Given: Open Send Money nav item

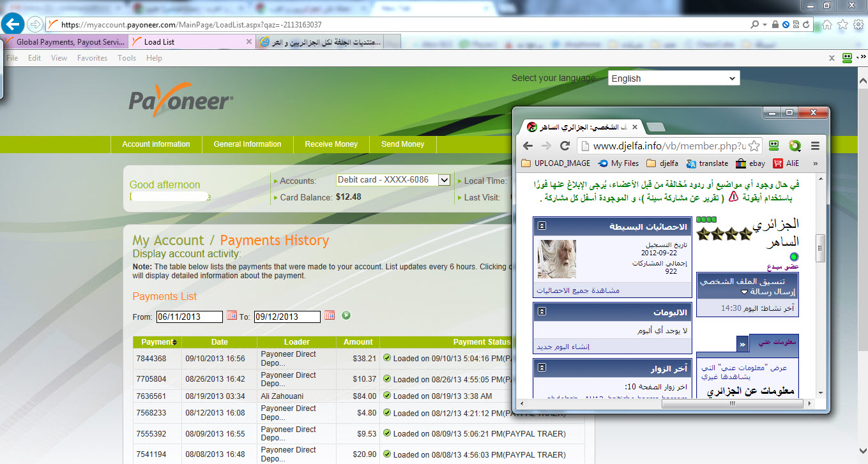Looking at the screenshot, I should point(402,144).
